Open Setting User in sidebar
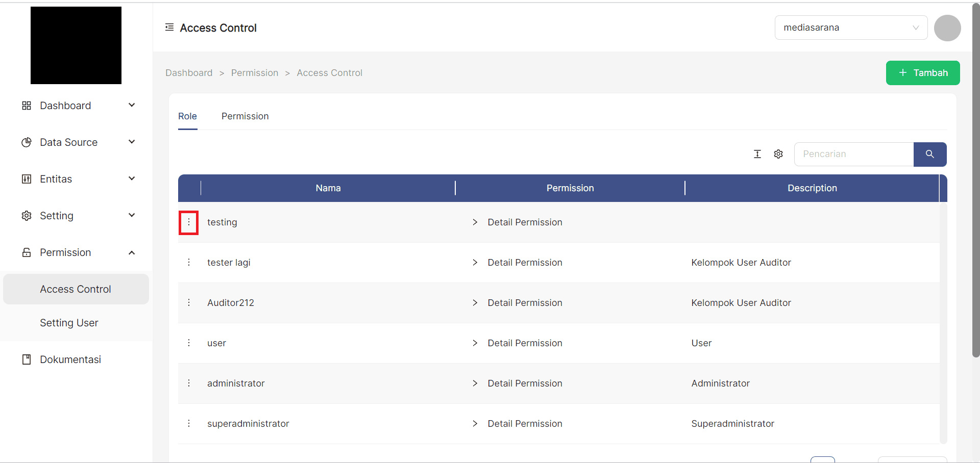The image size is (980, 463). click(x=69, y=323)
